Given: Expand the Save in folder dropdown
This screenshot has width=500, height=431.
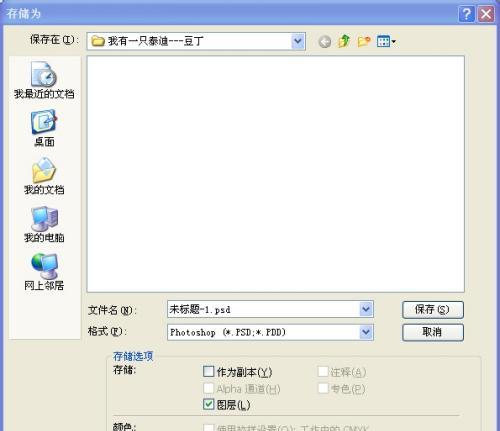Looking at the screenshot, I should coord(298,41).
